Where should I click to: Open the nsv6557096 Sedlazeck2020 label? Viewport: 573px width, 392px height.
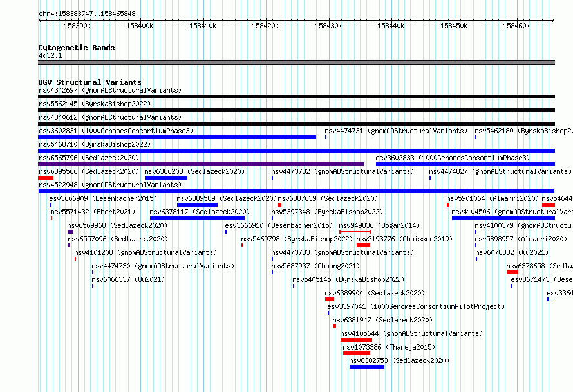[118, 239]
